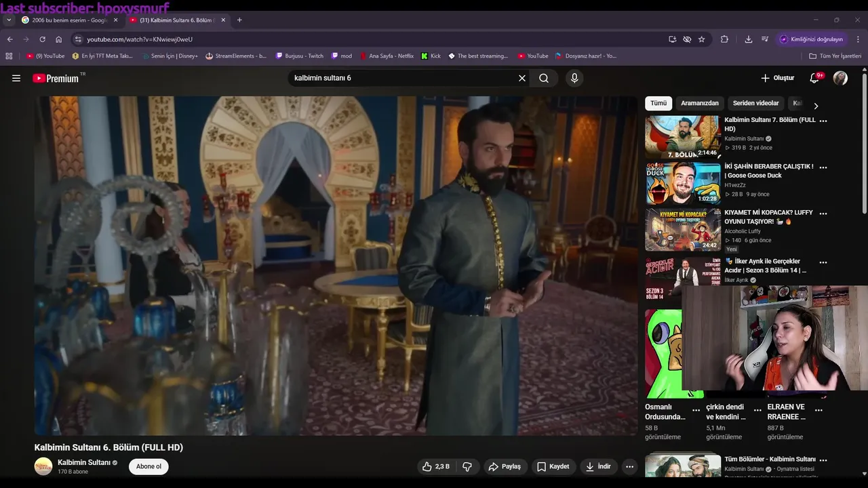Open Kalbimin Sultanı 7. Bölüm thumbnail

[x=682, y=136]
